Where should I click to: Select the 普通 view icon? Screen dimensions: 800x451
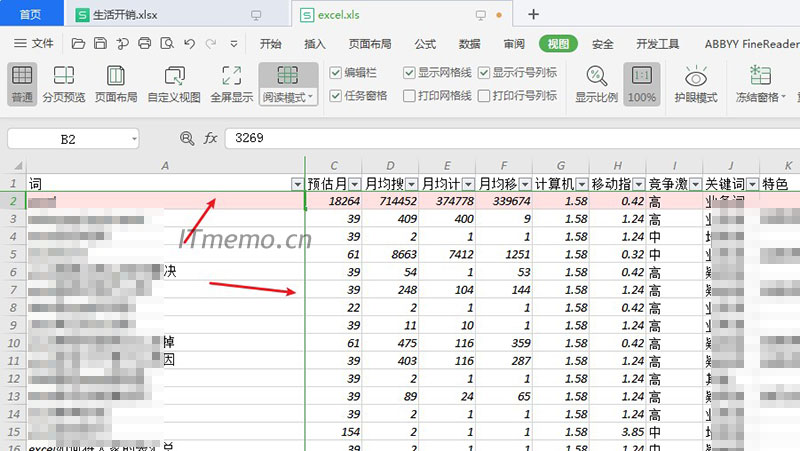pyautogui.click(x=22, y=84)
